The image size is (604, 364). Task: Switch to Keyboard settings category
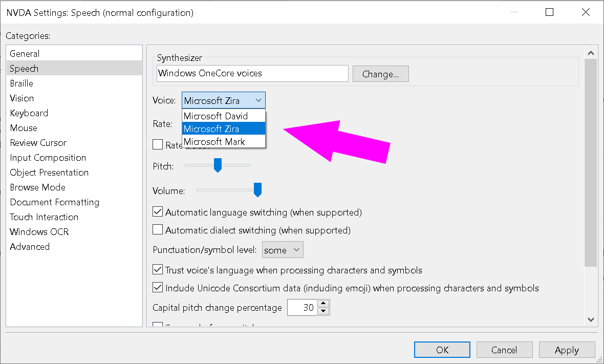pyautogui.click(x=29, y=113)
